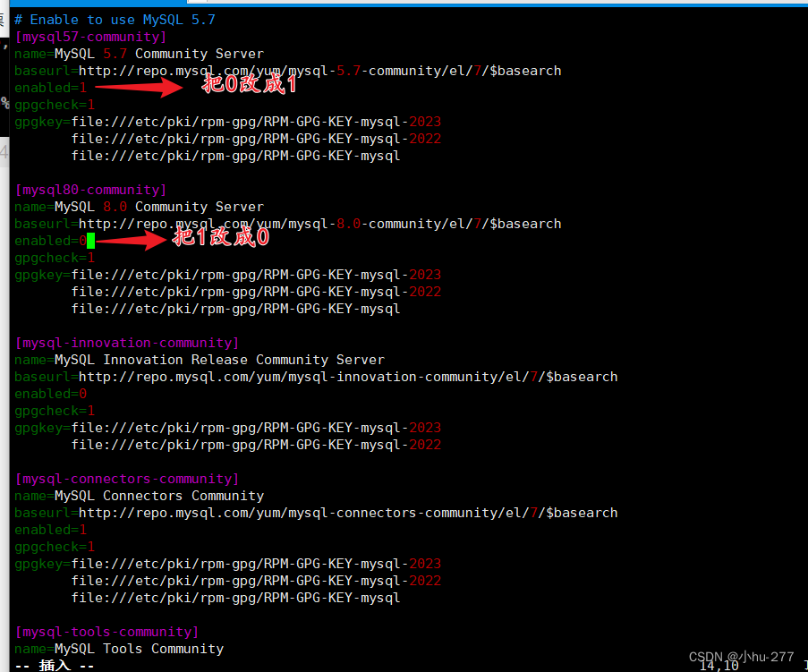This screenshot has width=808, height=672.
Task: Click the '-- 插入 --' insert mode indicator
Action: [55, 666]
